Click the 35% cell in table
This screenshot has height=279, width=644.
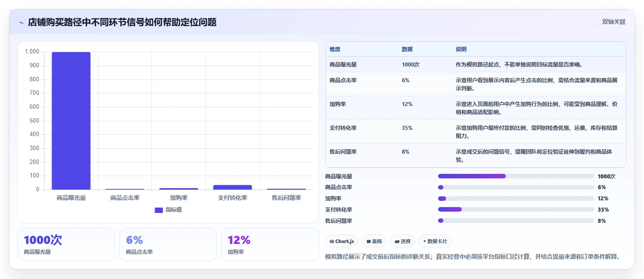pyautogui.click(x=407, y=128)
